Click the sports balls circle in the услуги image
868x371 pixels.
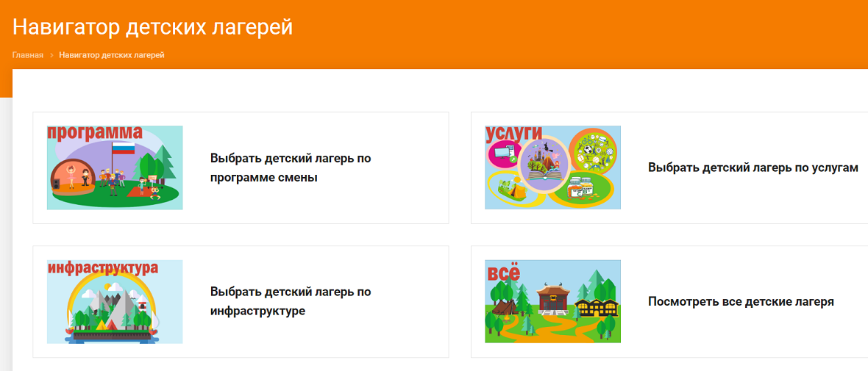(x=594, y=149)
